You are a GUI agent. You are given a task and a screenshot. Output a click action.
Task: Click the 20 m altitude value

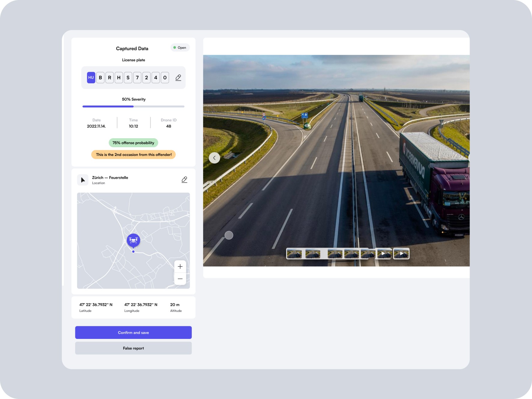click(x=175, y=305)
